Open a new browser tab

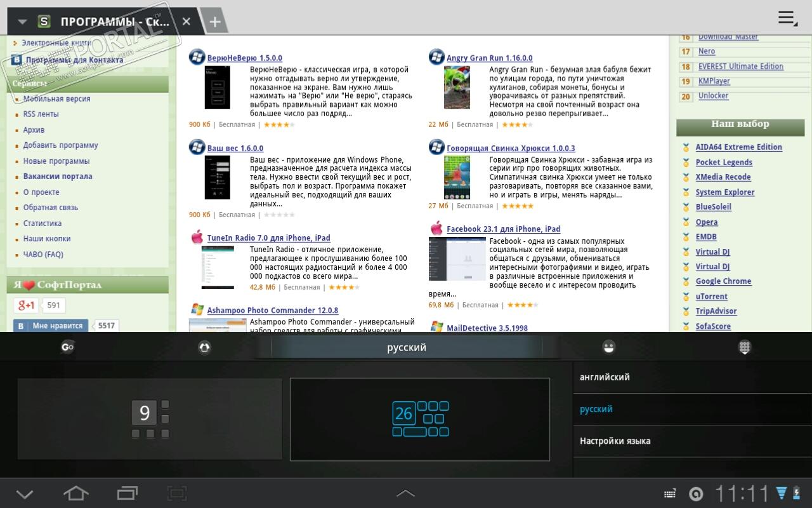tap(215, 22)
